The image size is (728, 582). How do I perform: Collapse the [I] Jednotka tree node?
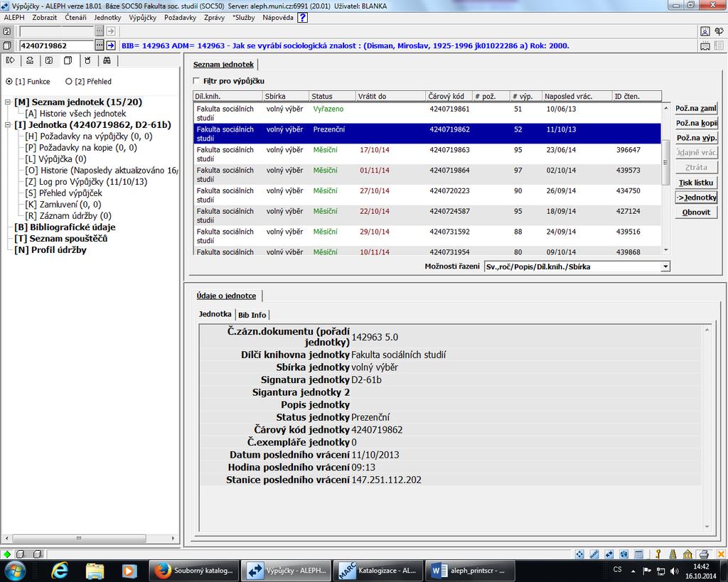(x=8, y=125)
